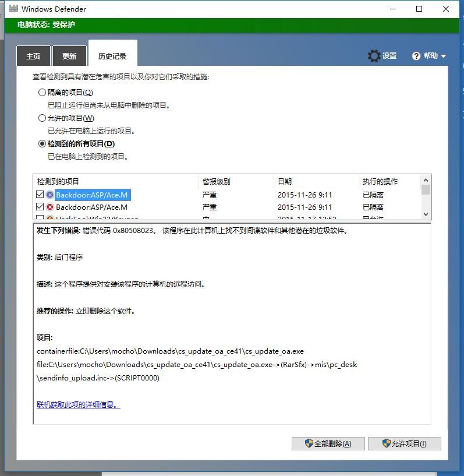Click the Windows Defender castle icon in title bar

13,9
